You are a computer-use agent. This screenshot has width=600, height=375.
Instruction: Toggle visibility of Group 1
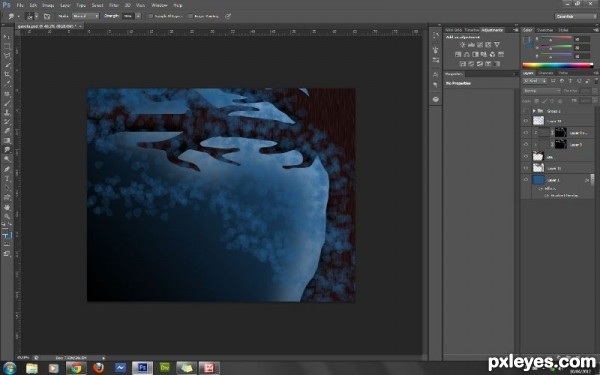click(525, 111)
